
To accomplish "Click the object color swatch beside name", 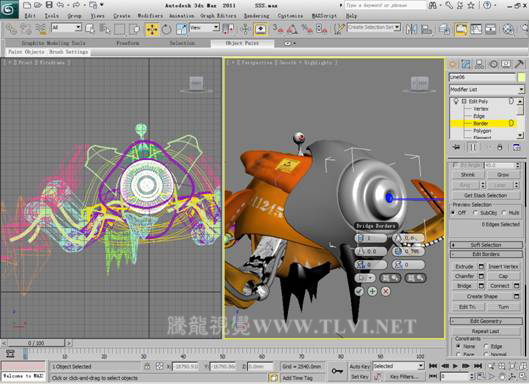I will (521, 77).
